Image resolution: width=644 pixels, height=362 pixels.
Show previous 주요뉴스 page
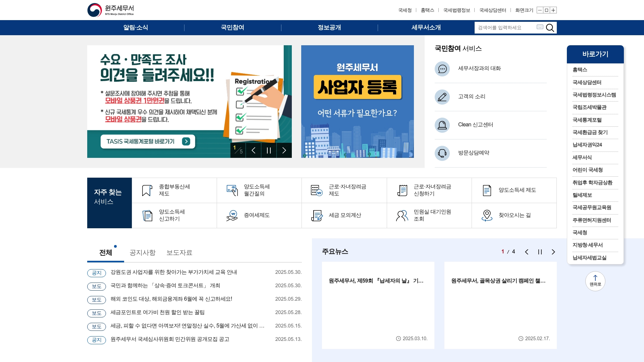pyautogui.click(x=527, y=252)
